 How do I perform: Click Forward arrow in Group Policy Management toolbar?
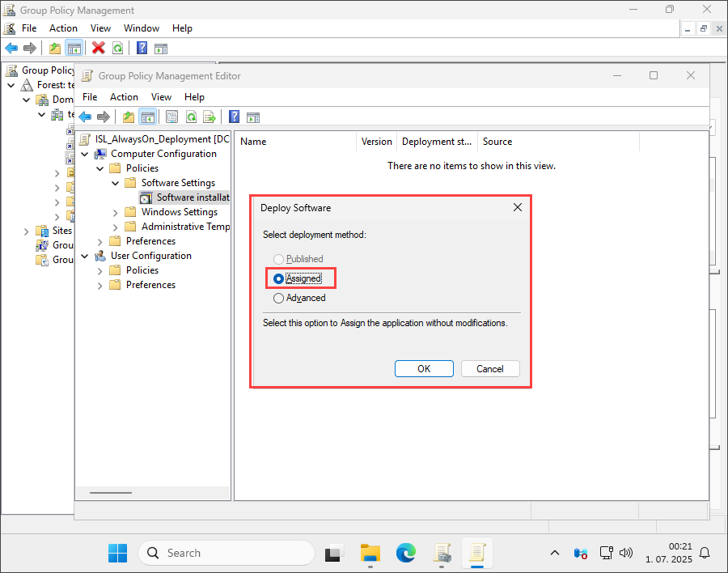coord(30,48)
